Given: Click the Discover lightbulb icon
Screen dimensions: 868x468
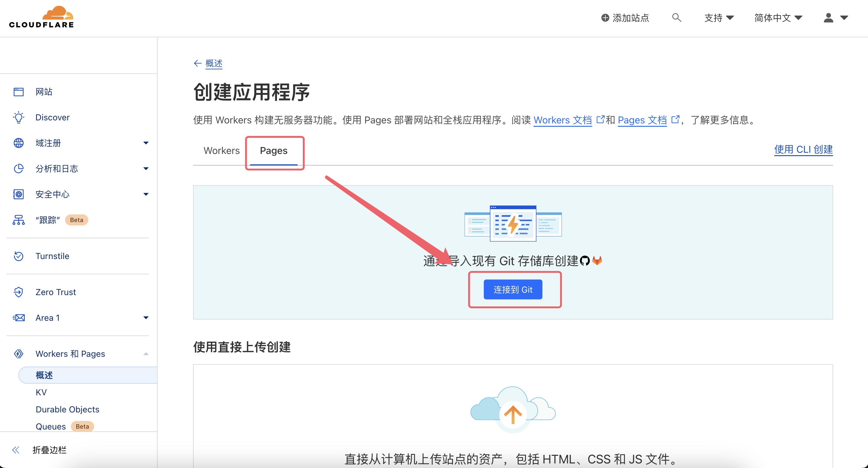Looking at the screenshot, I should 19,117.
